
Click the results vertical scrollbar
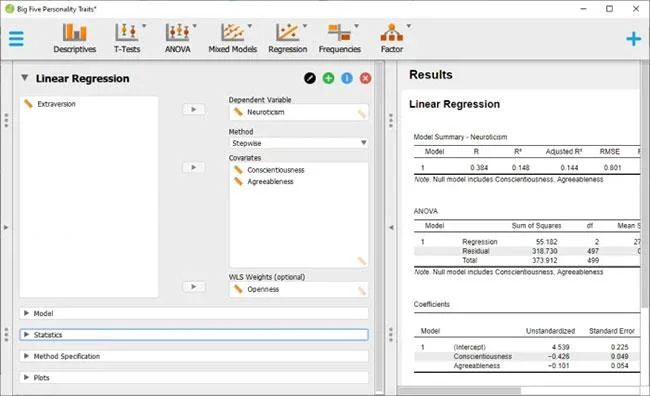[645, 185]
